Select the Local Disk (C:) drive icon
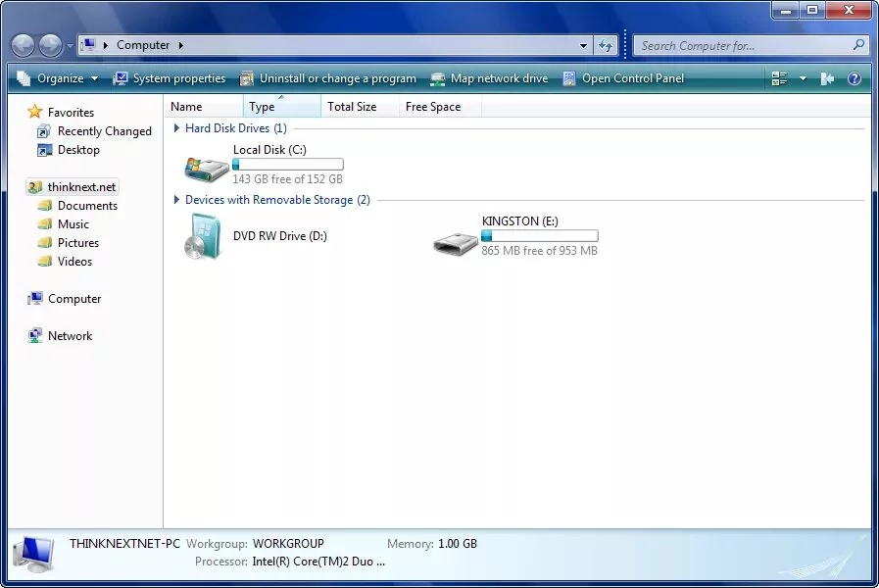Screen dimensions: 879x588 (206, 167)
